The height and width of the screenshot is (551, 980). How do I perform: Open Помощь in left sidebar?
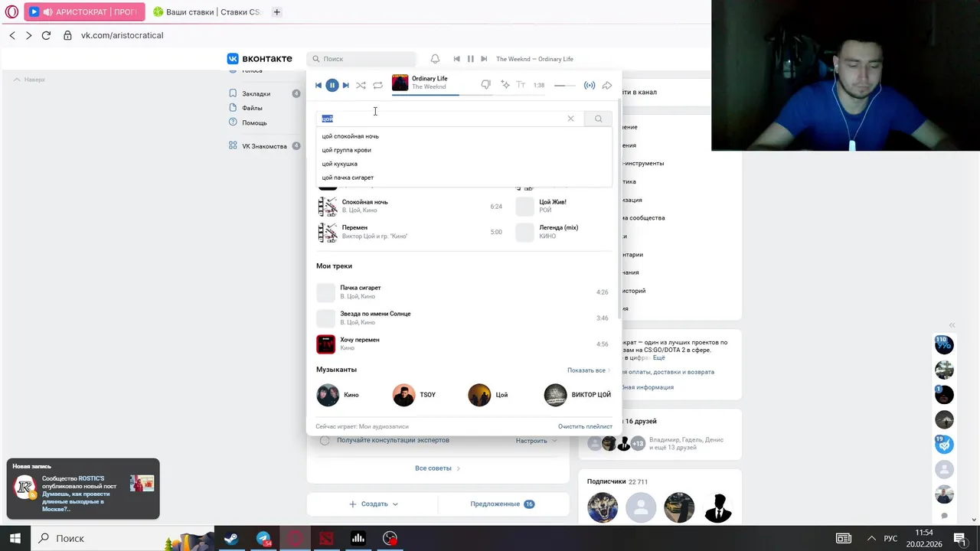coord(254,122)
